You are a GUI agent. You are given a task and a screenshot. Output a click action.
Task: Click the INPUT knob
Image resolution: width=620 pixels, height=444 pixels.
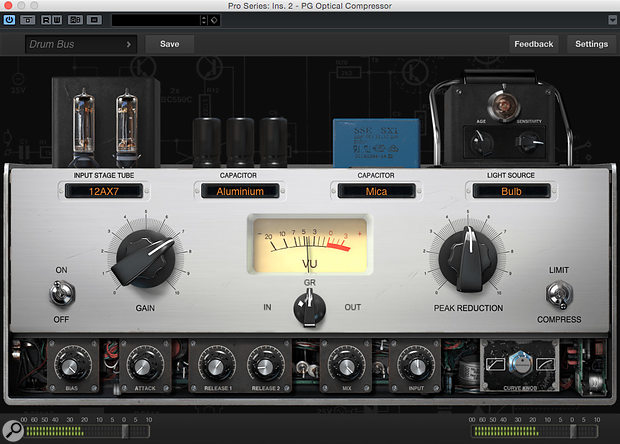pyautogui.click(x=416, y=365)
